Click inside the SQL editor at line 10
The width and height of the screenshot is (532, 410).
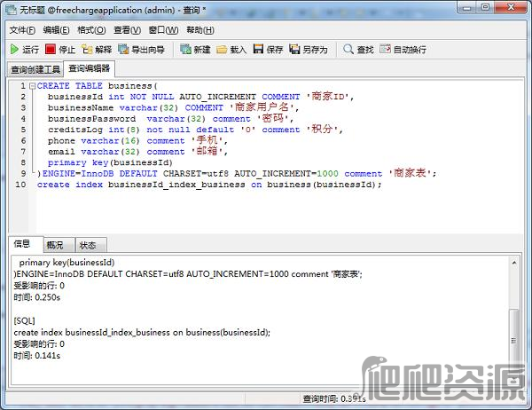(x=266, y=185)
